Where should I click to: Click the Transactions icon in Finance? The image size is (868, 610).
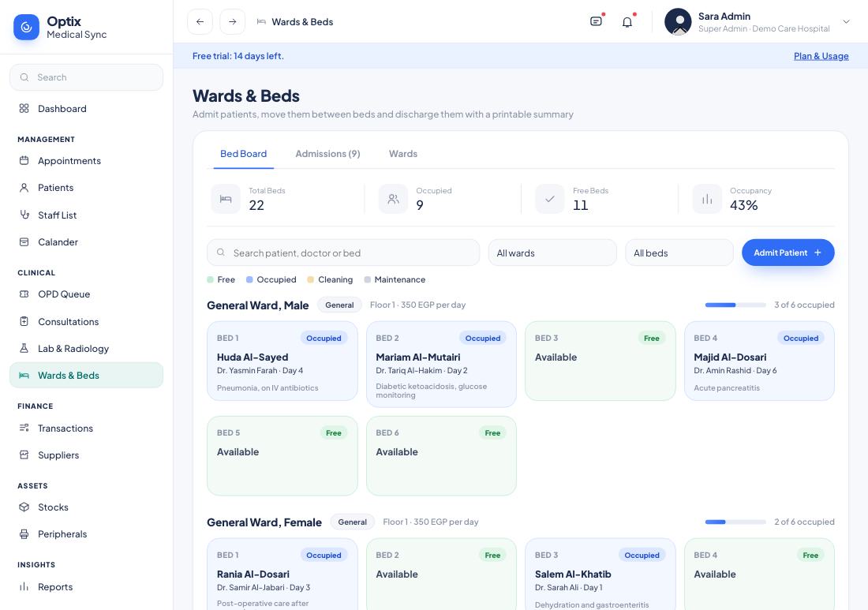pos(24,428)
